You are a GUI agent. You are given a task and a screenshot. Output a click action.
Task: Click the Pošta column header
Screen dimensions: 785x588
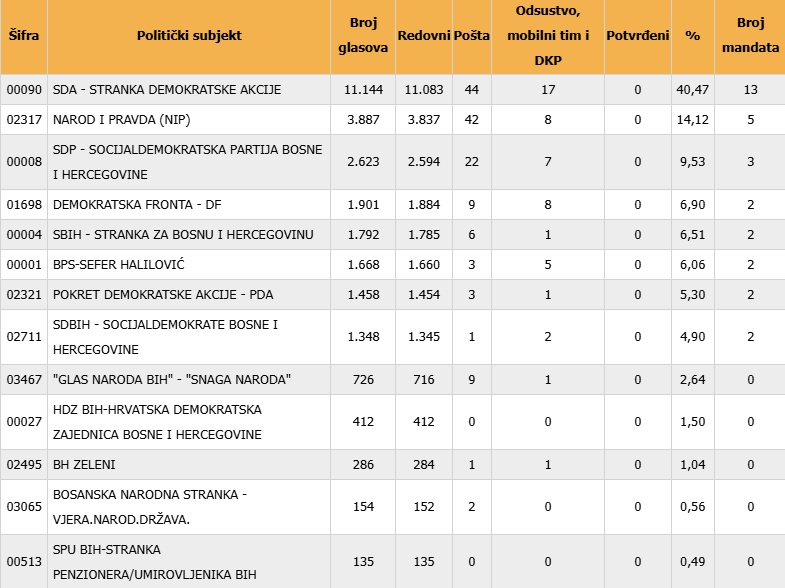point(472,36)
